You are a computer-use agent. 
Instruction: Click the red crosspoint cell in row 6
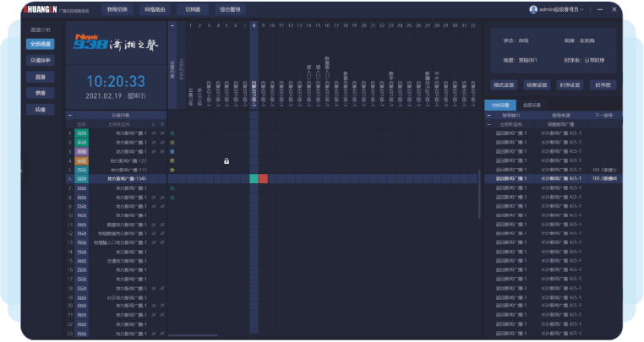point(264,179)
